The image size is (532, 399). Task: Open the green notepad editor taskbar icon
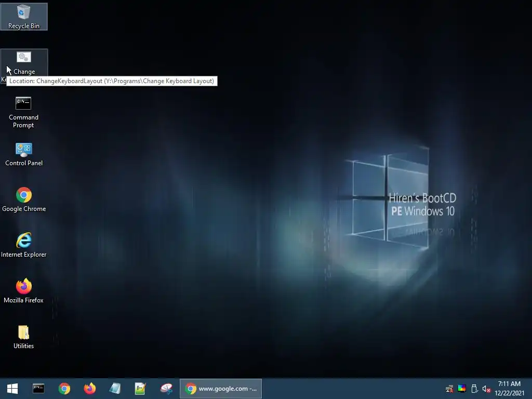point(140,389)
